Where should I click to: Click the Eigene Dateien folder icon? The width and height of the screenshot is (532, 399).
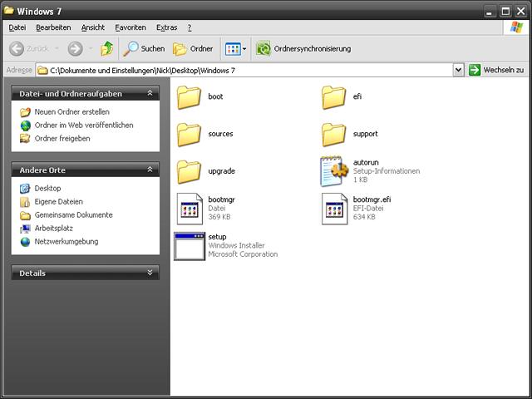click(25, 202)
